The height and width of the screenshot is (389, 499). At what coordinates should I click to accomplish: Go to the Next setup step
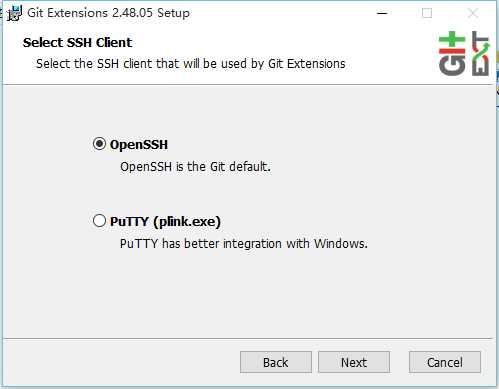354,362
